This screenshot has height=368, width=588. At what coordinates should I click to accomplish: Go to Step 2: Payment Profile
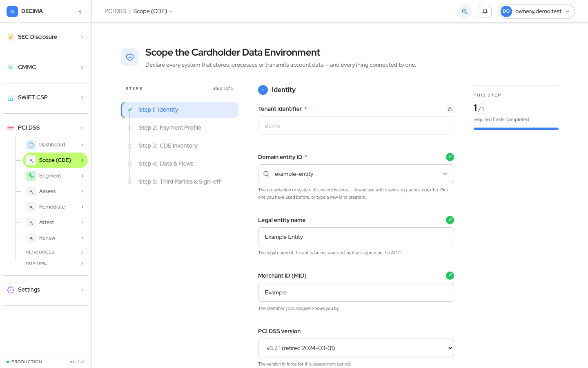[180, 128]
